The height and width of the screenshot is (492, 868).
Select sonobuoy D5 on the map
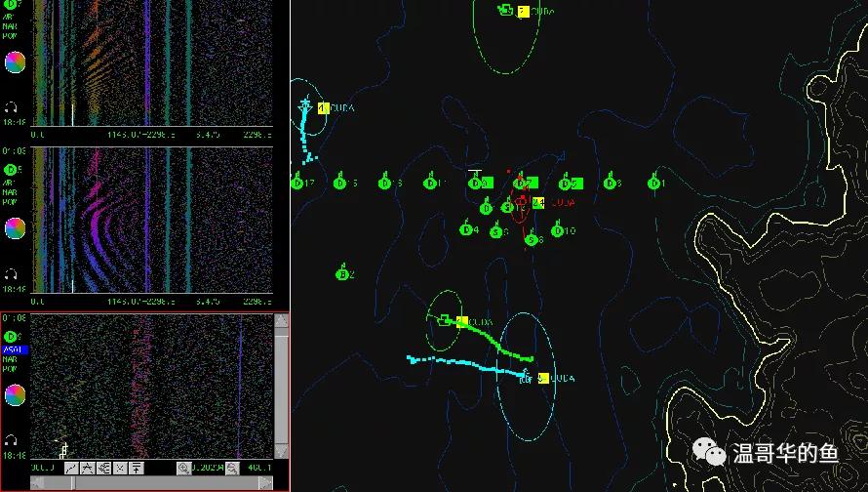(x=566, y=183)
